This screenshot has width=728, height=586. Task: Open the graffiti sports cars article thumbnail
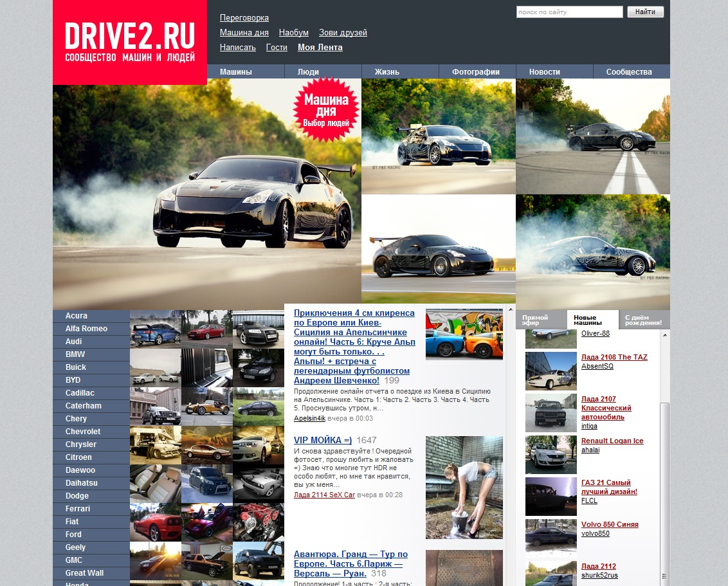click(x=464, y=334)
